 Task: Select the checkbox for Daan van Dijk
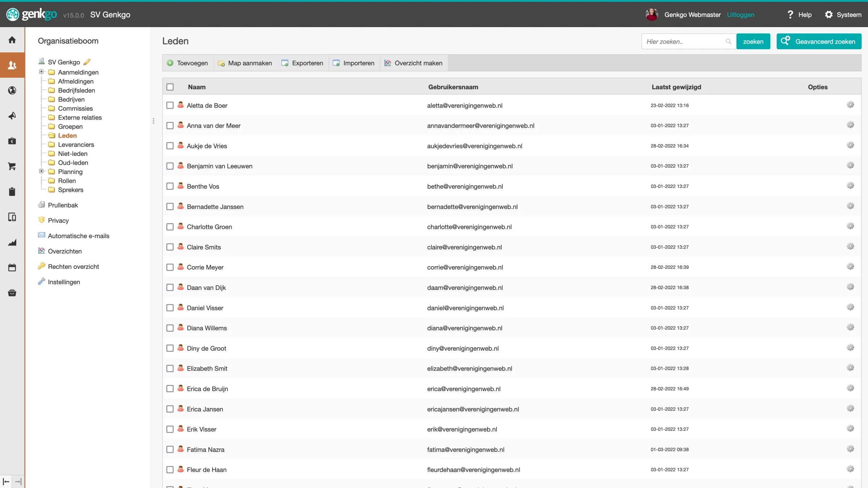170,287
